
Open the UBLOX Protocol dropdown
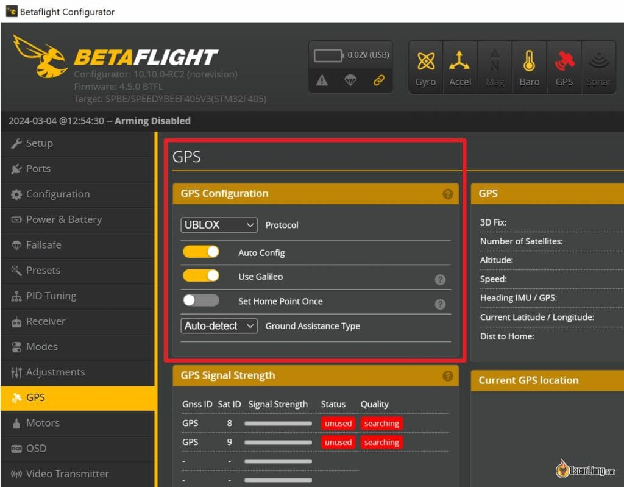tap(219, 225)
